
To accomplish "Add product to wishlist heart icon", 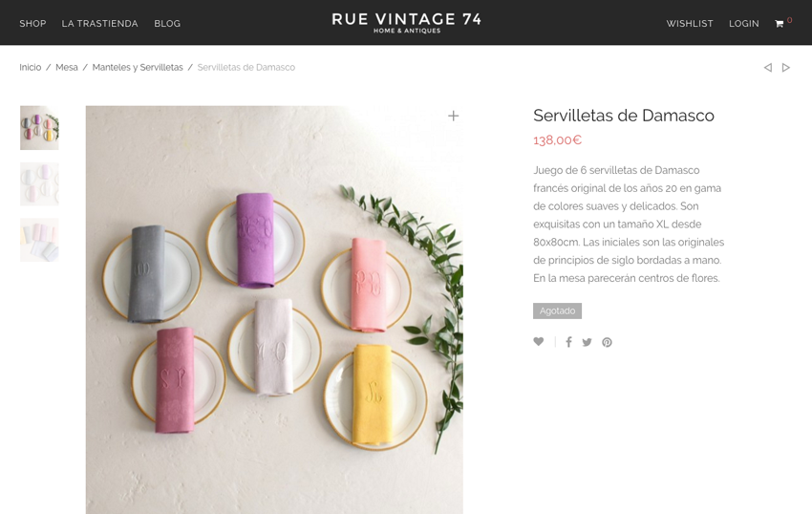I will pos(539,341).
